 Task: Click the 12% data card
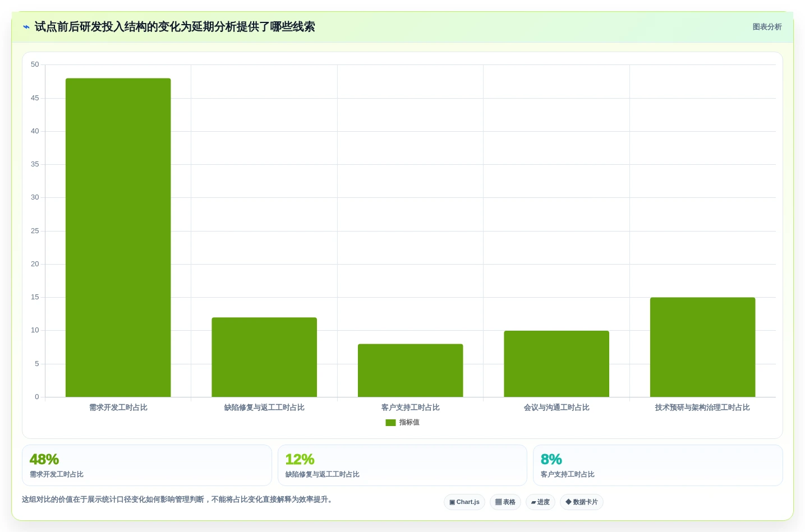pos(402,465)
